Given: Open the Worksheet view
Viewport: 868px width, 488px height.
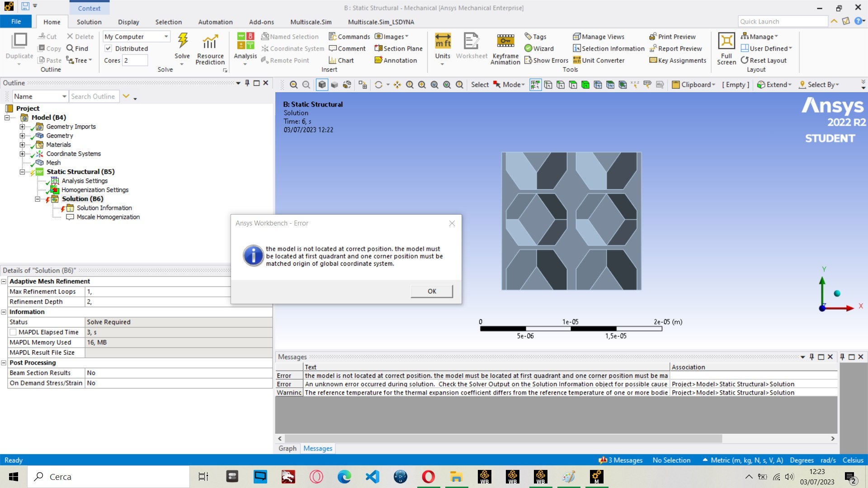Looking at the screenshot, I should pyautogui.click(x=472, y=45).
